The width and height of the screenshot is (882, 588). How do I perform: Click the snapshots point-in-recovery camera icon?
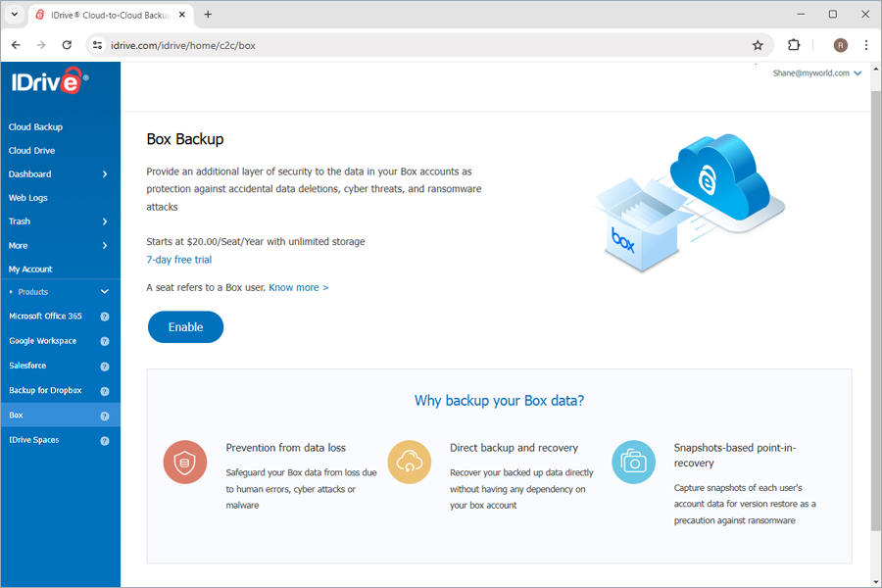pyautogui.click(x=633, y=462)
